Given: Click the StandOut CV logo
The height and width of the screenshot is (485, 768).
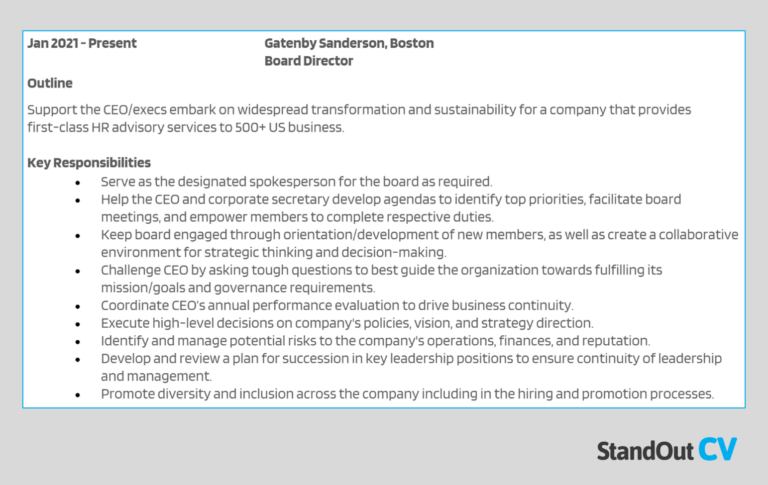Looking at the screenshot, I should click(x=665, y=449).
